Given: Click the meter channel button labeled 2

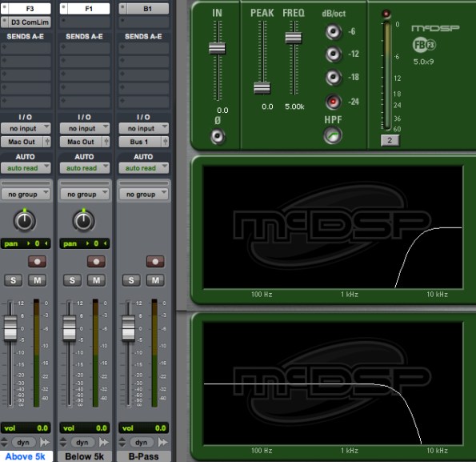Looking at the screenshot, I should 390,140.
